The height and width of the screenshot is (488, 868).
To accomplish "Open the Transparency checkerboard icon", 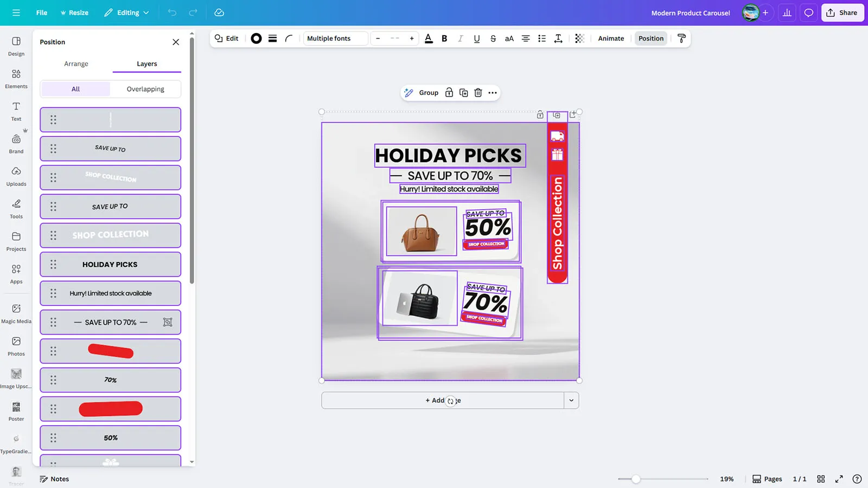I will tap(579, 38).
